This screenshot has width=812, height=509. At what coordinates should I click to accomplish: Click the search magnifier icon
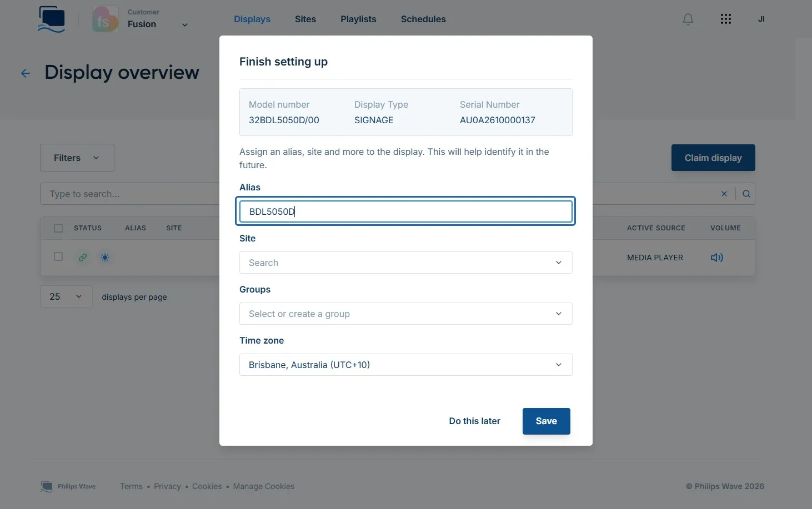[746, 194]
